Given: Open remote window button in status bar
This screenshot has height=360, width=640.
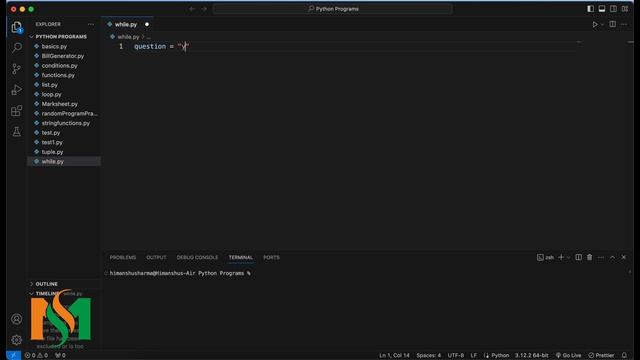Looking at the screenshot, I should point(13,355).
